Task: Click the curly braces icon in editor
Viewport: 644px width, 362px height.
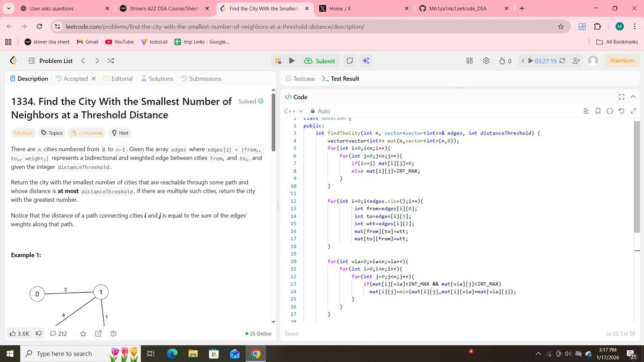Action: coord(609,111)
